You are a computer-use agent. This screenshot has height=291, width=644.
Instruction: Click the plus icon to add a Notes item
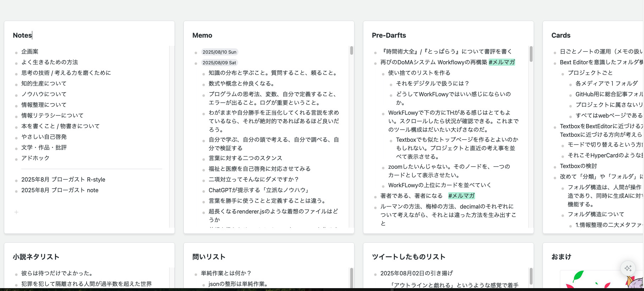[x=16, y=212]
